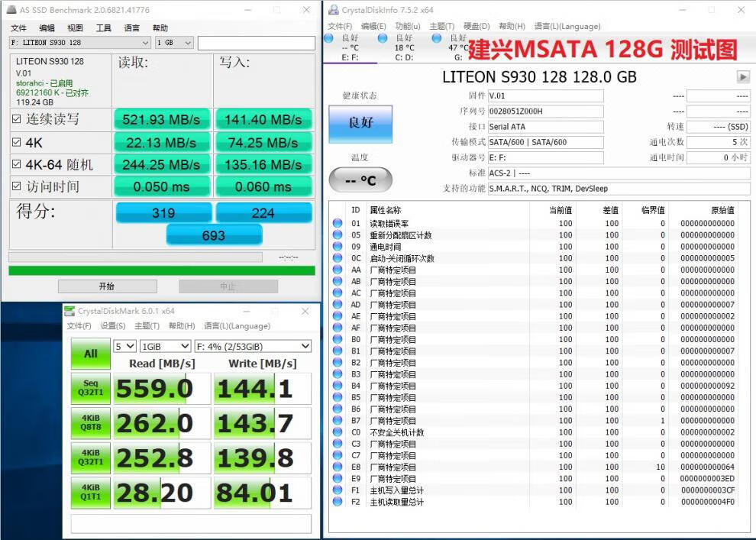Click the status icon for attribute E8

(338, 467)
